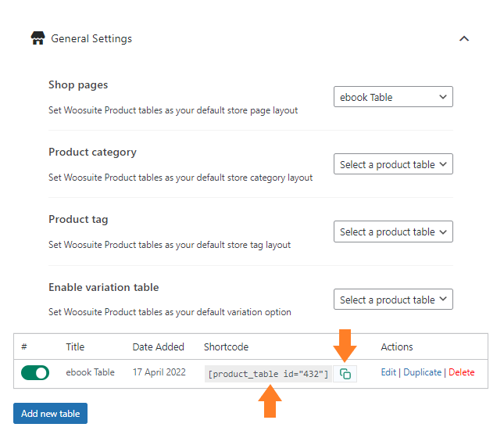Click the red Delete link
Screen dimensions: 504x438
click(x=462, y=372)
